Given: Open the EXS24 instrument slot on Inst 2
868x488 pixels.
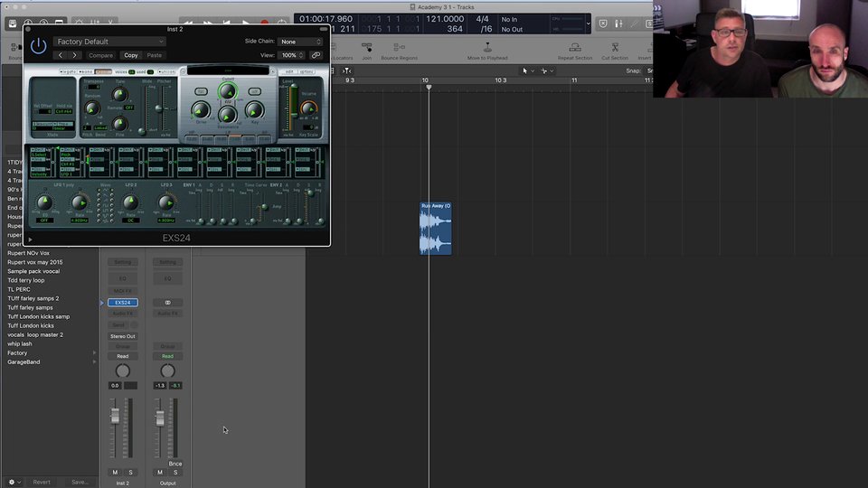Looking at the screenshot, I should coord(123,303).
